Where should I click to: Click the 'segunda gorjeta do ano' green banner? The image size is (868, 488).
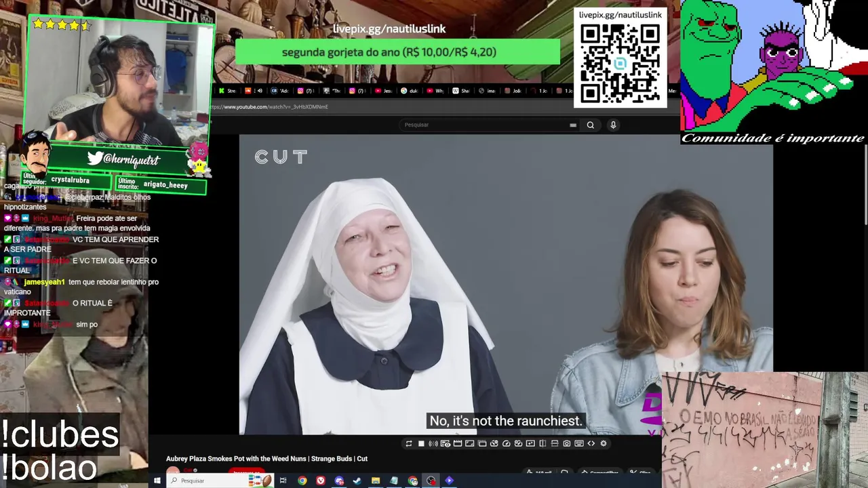click(397, 52)
